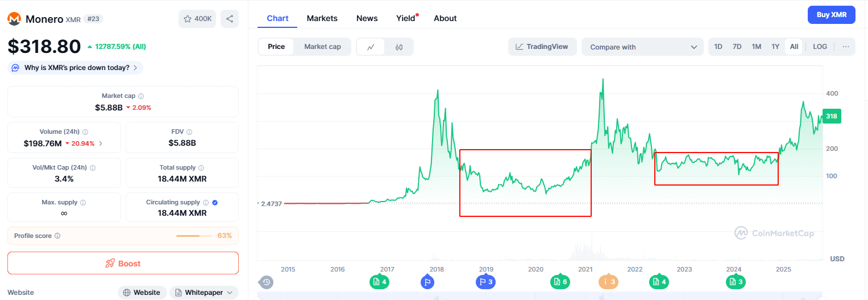
Task: Open the 2018 blue flag event marker
Action: coord(427,281)
